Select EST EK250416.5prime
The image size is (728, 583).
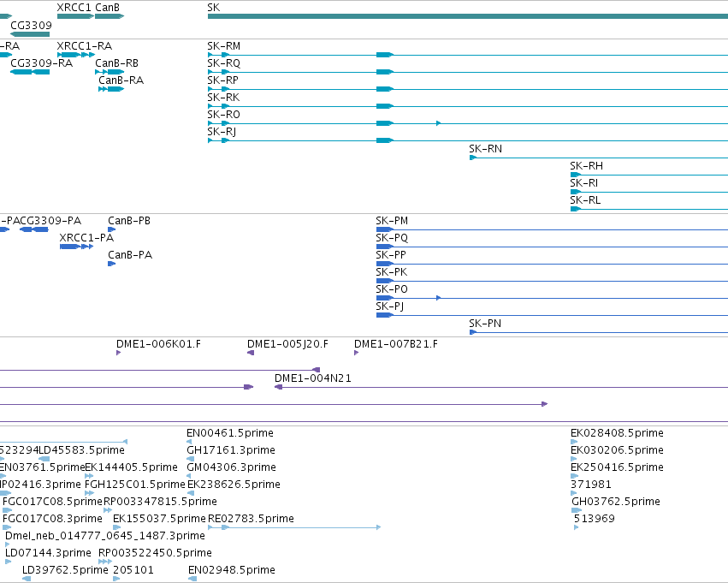[x=574, y=476]
